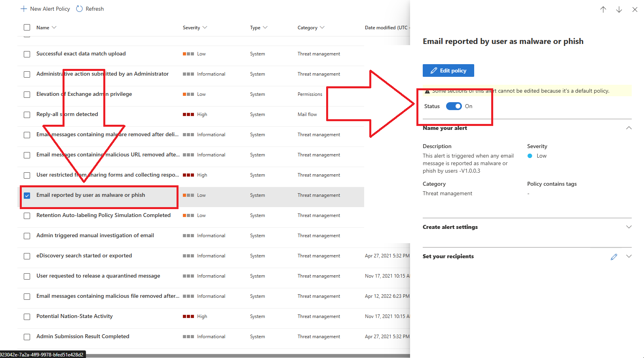The width and height of the screenshot is (644, 358).
Task: Click severity icon for Elevation of Exchange admin privilege
Action: 188,94
